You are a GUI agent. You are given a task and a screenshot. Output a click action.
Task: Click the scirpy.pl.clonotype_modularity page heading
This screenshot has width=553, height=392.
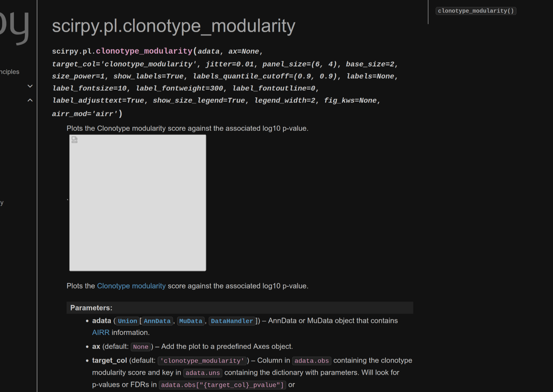tap(173, 26)
